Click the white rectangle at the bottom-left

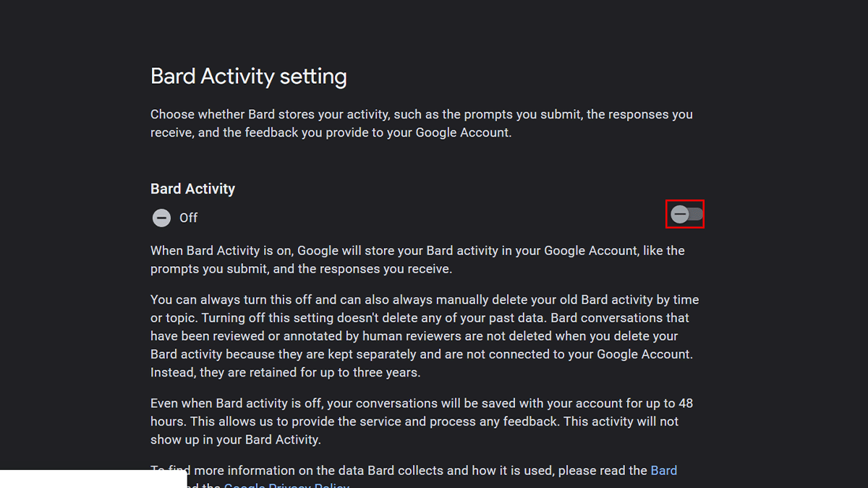click(x=93, y=479)
